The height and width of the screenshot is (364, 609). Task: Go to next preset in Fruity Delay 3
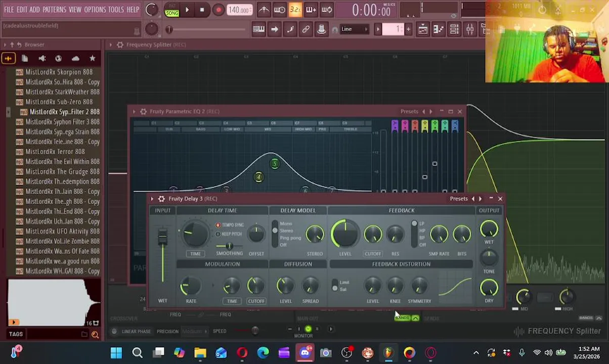coord(481,199)
